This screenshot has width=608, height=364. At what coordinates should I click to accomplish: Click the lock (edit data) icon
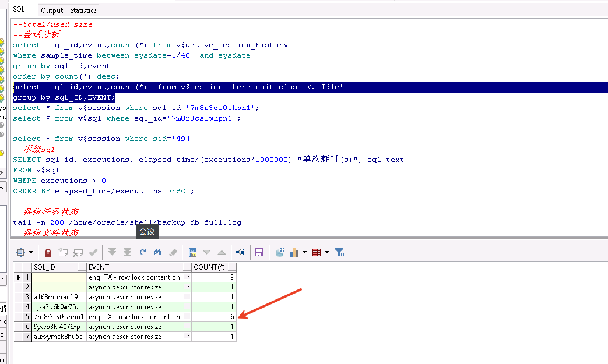click(48, 252)
